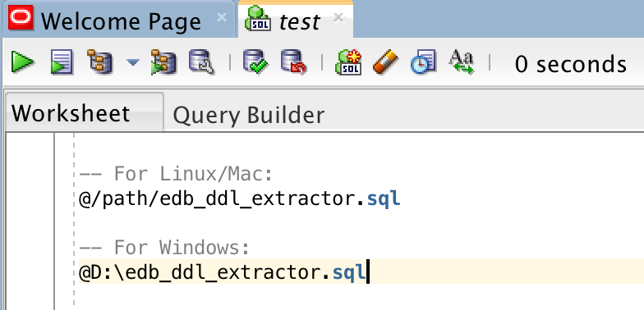The height and width of the screenshot is (310, 644).
Task: Commit changes with the green check database icon
Action: click(x=255, y=62)
